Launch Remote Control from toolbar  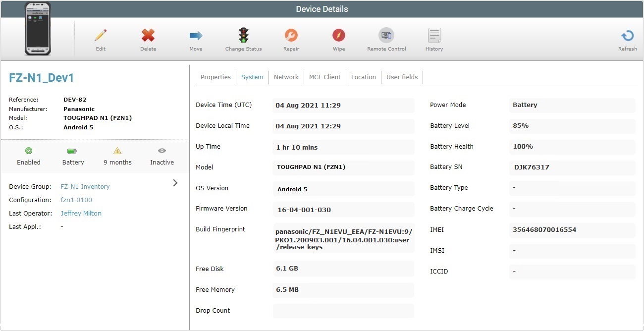tap(386, 36)
